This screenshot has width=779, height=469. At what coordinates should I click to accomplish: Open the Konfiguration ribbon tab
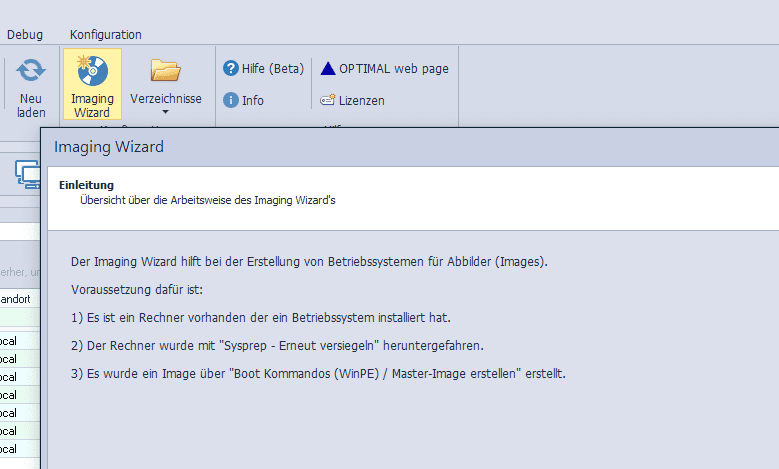pyautogui.click(x=105, y=35)
